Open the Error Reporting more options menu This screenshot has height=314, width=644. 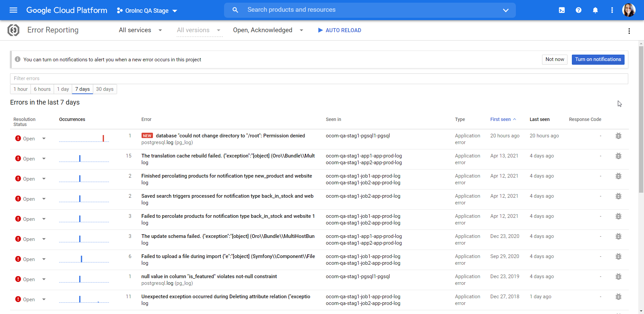coord(629,31)
